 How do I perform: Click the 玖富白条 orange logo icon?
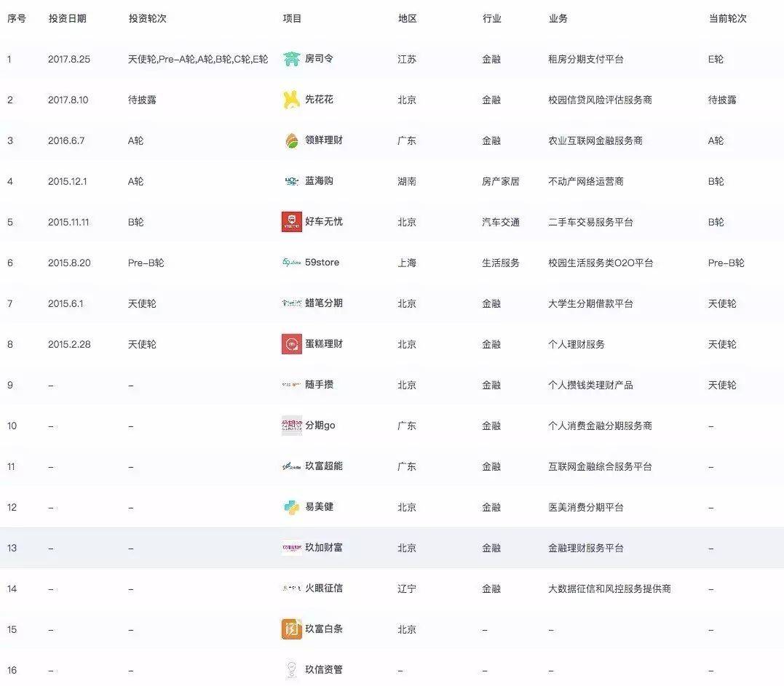[x=291, y=629]
